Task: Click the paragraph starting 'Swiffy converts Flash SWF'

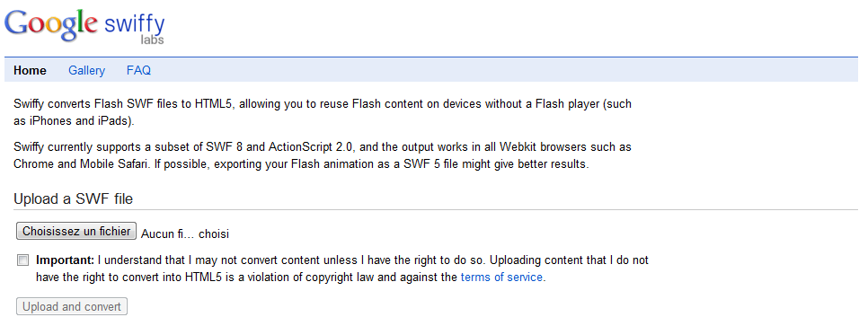Action: (323, 112)
